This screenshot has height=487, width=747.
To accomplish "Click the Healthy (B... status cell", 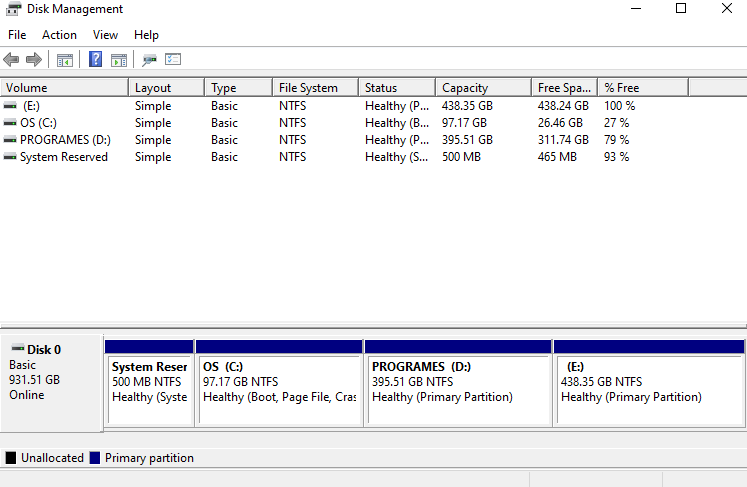I will click(x=397, y=123).
